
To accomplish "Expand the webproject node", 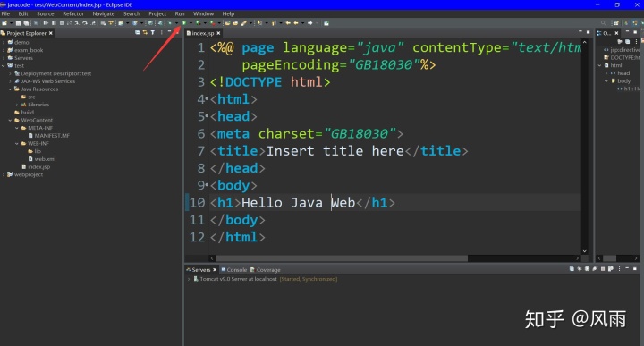I will [4, 175].
